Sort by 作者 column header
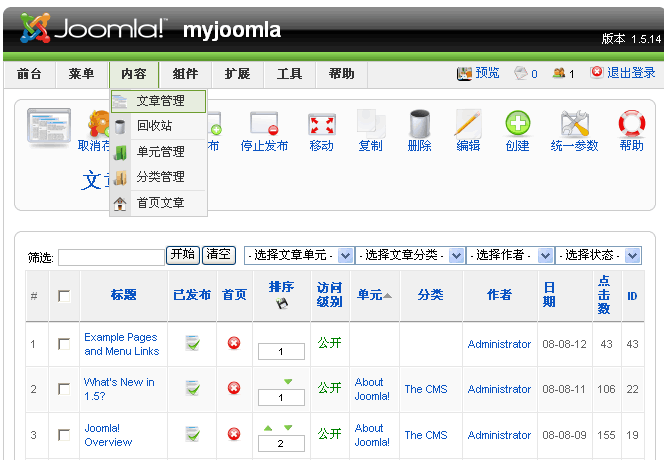664x460 pixels. pos(500,294)
